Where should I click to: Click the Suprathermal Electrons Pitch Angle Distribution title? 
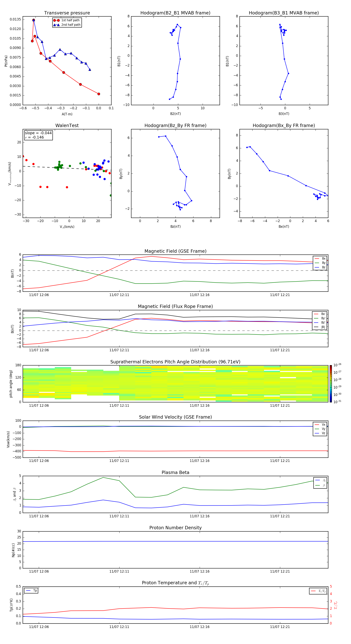coord(175,362)
